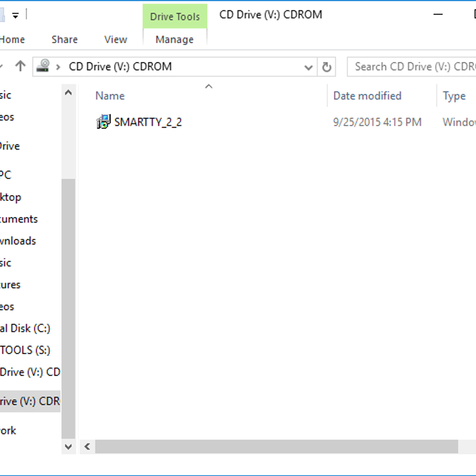Click the horizontal scrollbar left arrow
476x476 pixels.
[x=87, y=447]
